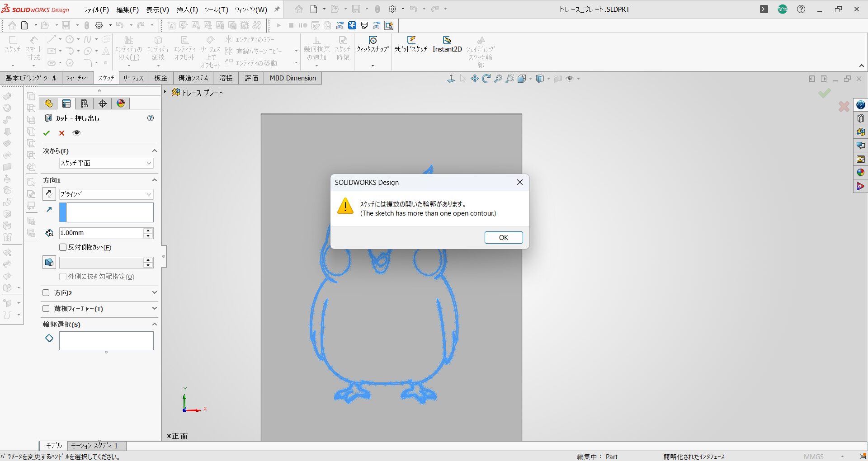Collapse the 方向1 section
Screen dimensions: 868x461
pos(155,180)
